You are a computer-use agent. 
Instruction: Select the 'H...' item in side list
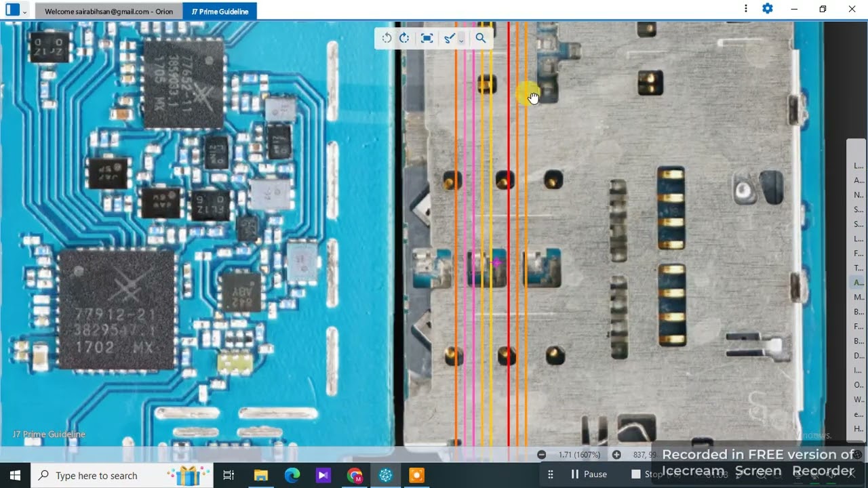click(859, 428)
